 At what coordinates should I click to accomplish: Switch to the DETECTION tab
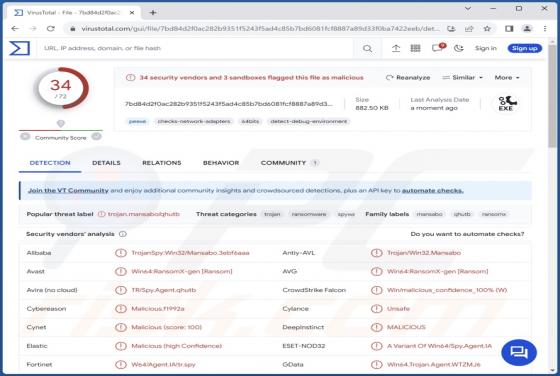click(50, 163)
